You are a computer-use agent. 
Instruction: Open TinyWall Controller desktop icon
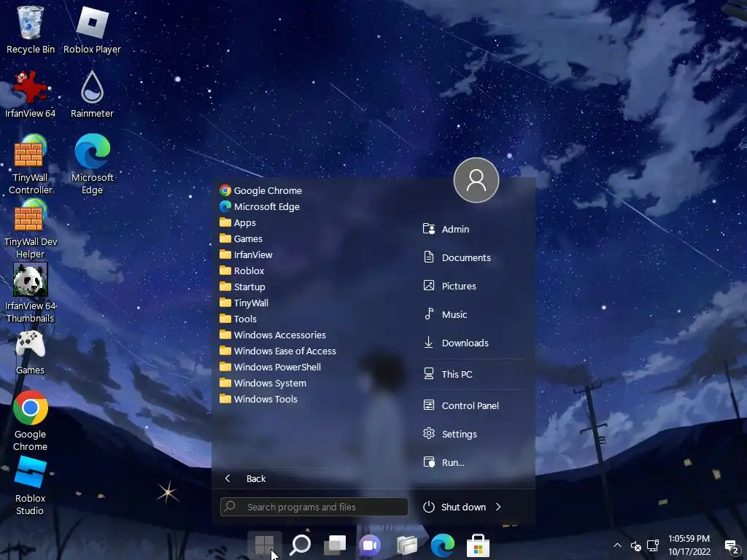pyautogui.click(x=30, y=164)
